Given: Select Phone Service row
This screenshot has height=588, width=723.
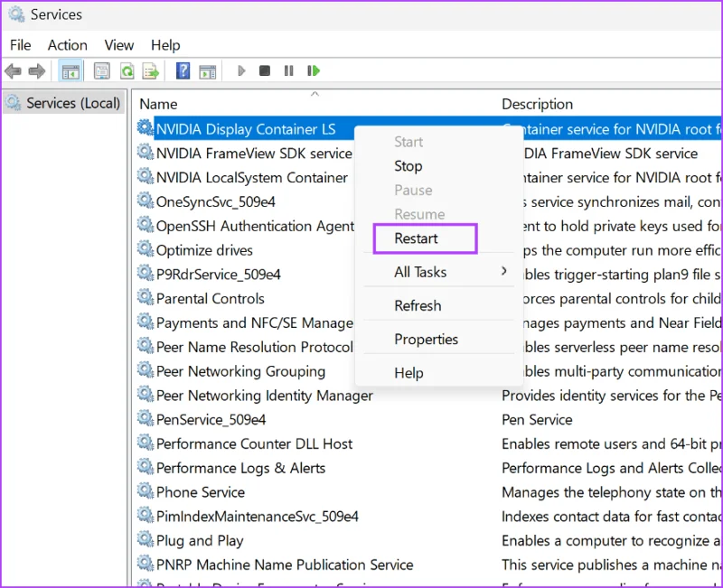Looking at the screenshot, I should click(200, 492).
